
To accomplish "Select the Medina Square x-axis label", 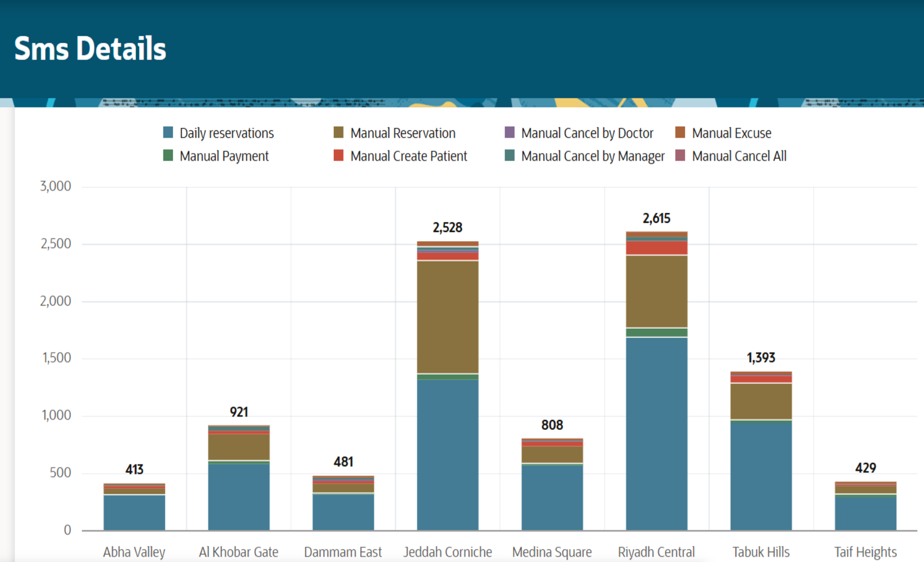I will (552, 552).
